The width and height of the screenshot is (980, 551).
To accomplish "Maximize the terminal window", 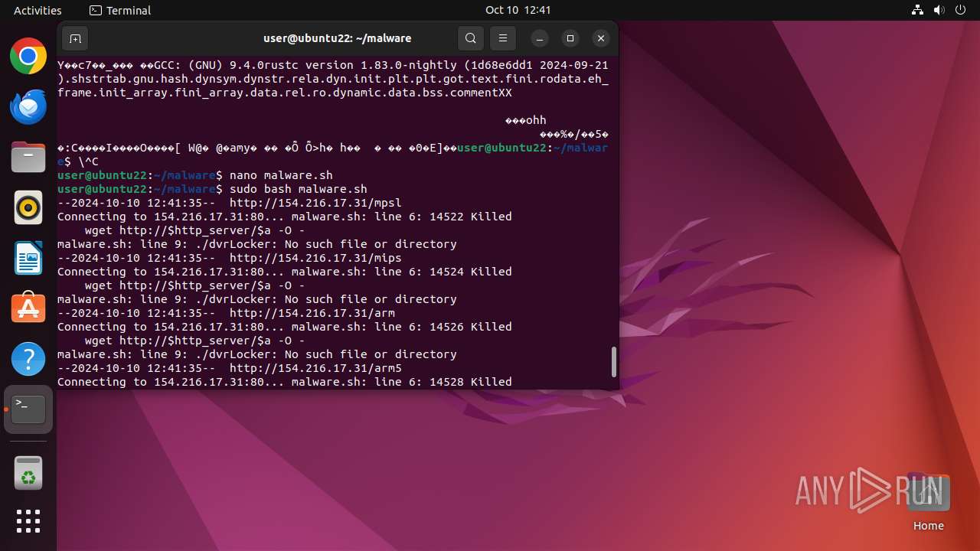I will [x=570, y=38].
